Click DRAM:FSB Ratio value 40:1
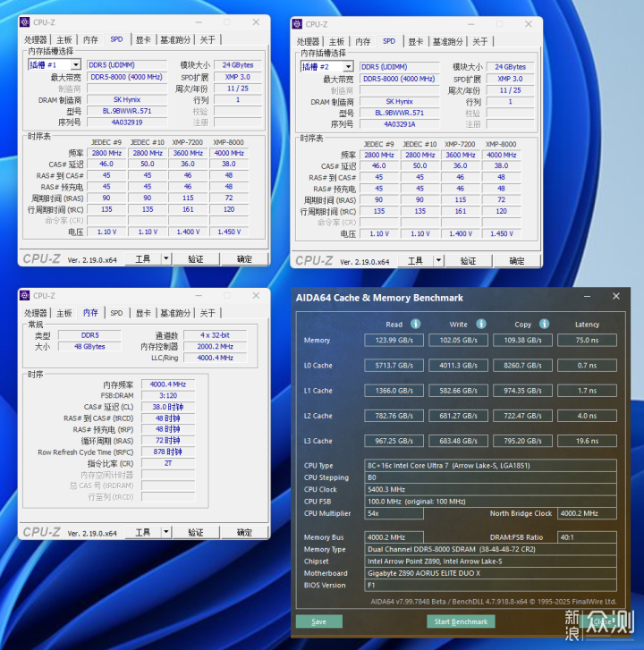The image size is (644, 650). coord(587,537)
